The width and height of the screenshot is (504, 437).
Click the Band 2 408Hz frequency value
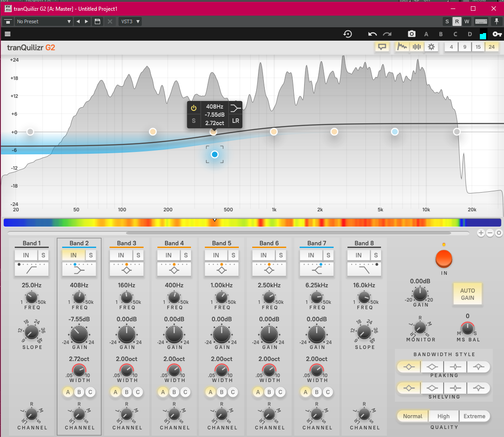coord(79,285)
